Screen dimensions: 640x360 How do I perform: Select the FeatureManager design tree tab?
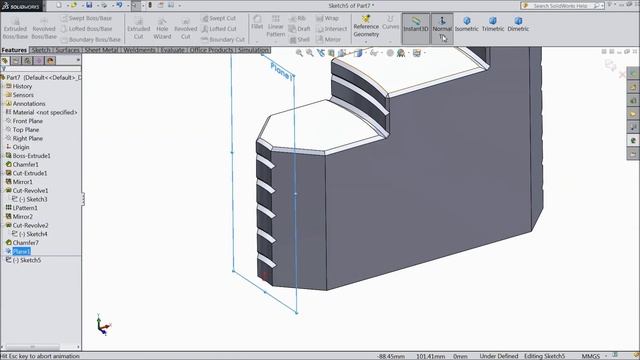tap(5, 61)
